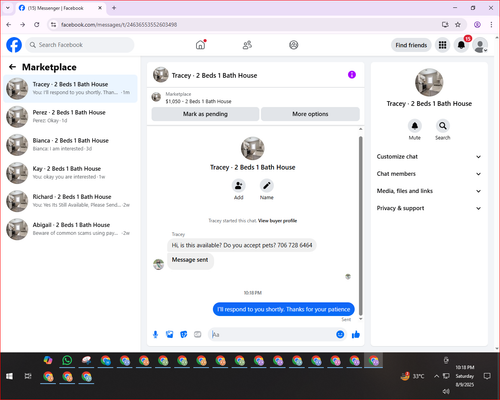Screen dimensions: 500x400
Task: Open the Friends icon in top navigation
Action: tap(247, 45)
